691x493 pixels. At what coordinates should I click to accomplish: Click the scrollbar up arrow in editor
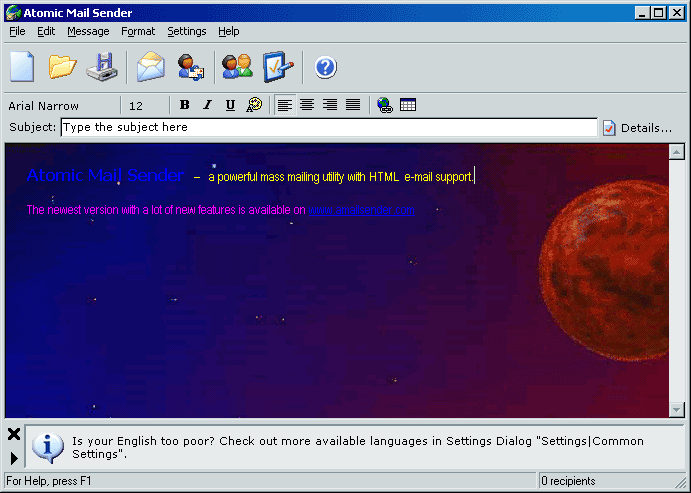676,152
